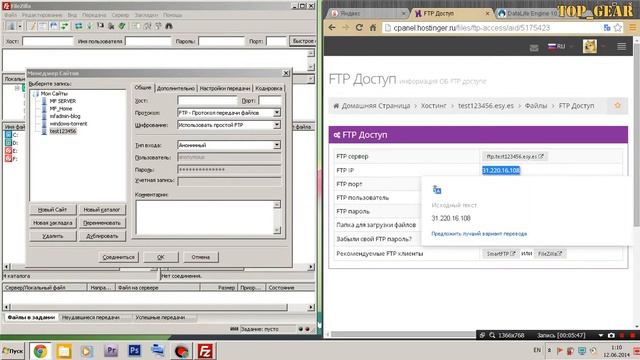This screenshot has height=360, width=640.
Task: Click the SmartFTP client button
Action: tap(501, 253)
